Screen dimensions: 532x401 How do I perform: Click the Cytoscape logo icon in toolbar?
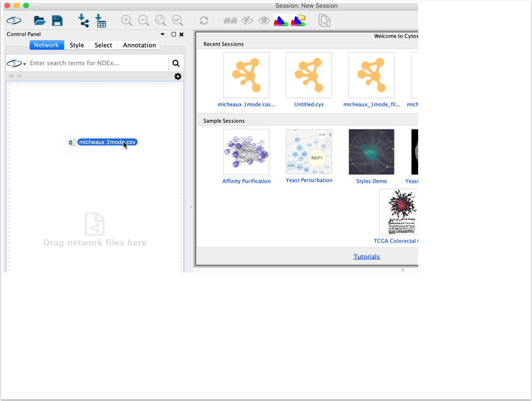pos(14,21)
